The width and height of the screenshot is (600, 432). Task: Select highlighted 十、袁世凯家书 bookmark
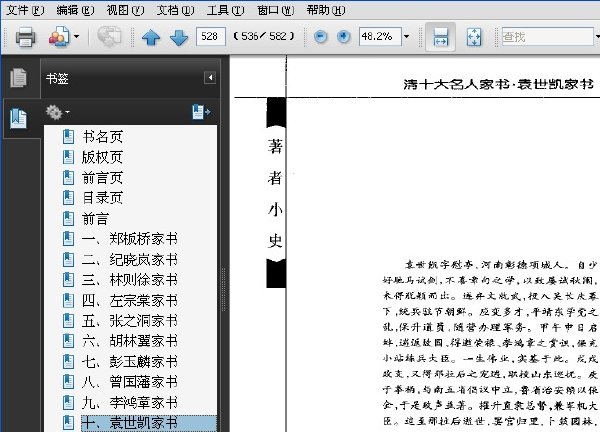pyautogui.click(x=149, y=423)
